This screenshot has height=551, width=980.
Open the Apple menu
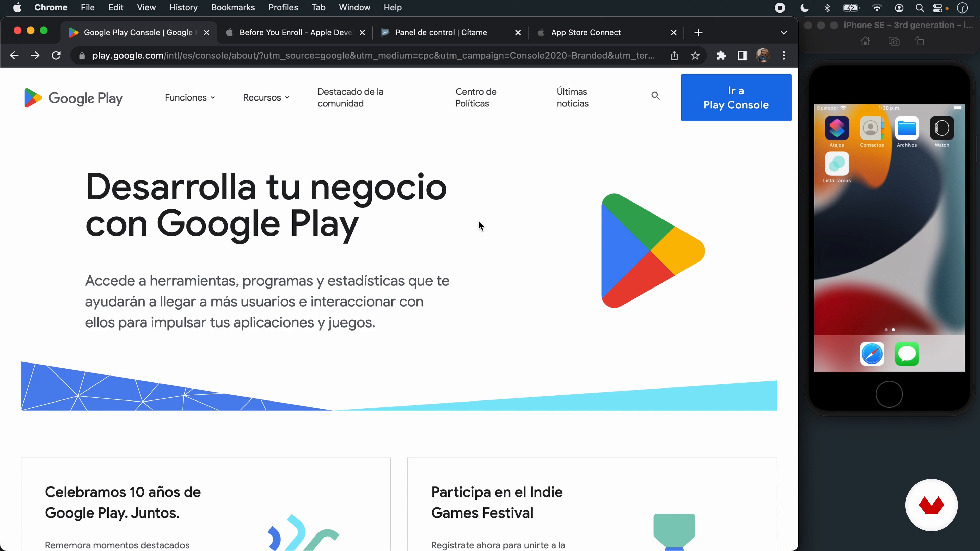(17, 8)
